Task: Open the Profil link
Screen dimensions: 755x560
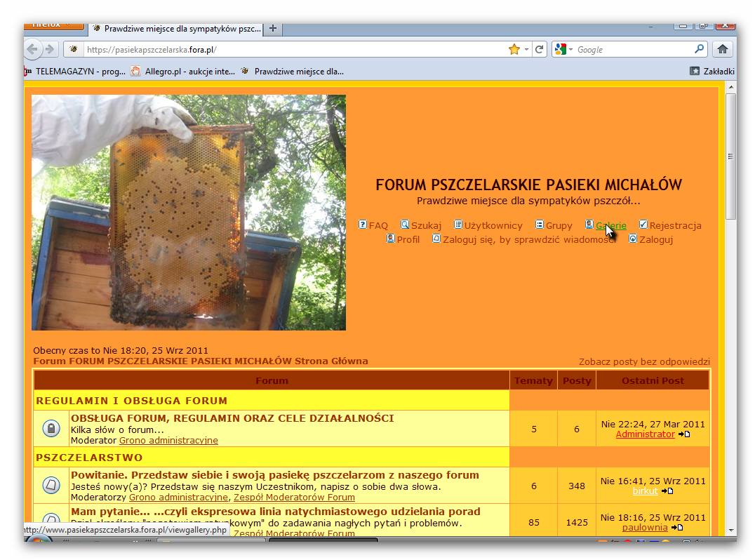Action: pyautogui.click(x=408, y=239)
